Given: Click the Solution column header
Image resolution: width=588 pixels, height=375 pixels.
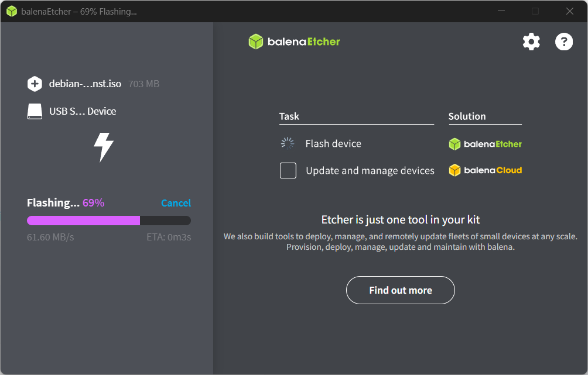Looking at the screenshot, I should [467, 116].
